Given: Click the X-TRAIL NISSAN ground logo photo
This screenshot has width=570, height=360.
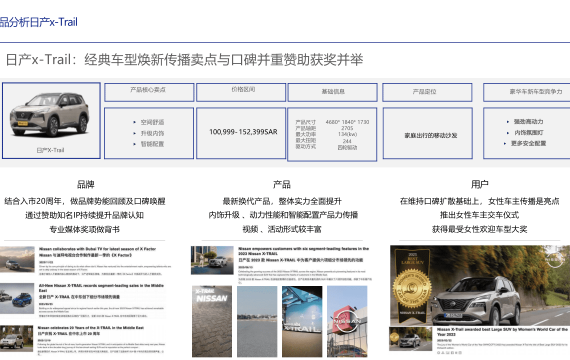Looking at the screenshot, I should [212, 321].
